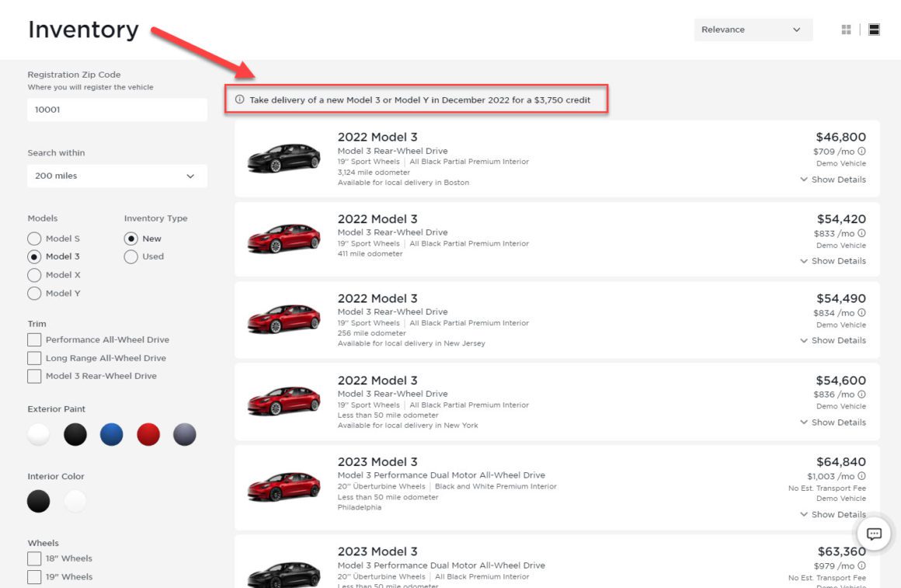
Task: Click info icon beside $834 /mo
Action: tap(861, 313)
